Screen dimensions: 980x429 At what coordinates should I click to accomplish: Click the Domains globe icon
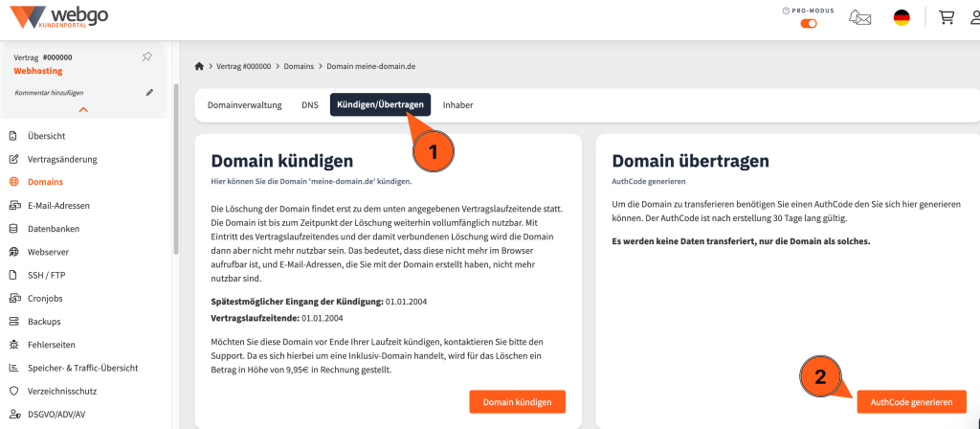pos(13,182)
